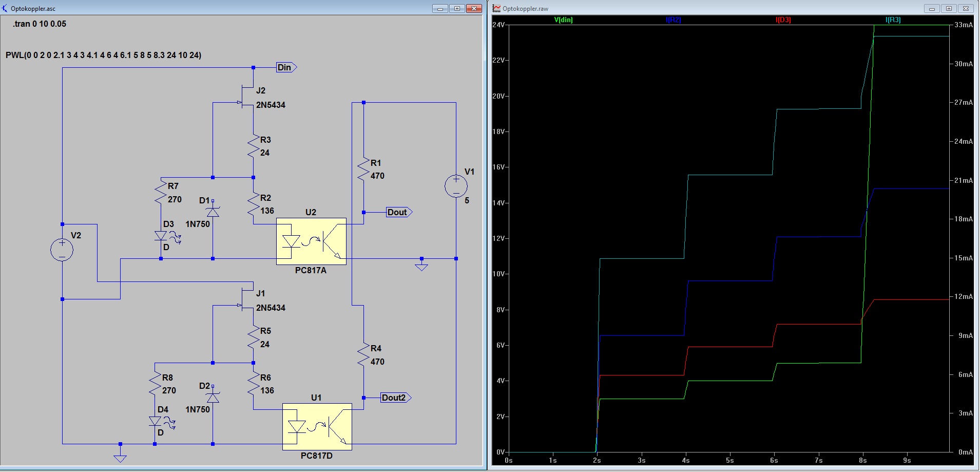
Task: Click resistor R8 symbol
Action: point(155,384)
